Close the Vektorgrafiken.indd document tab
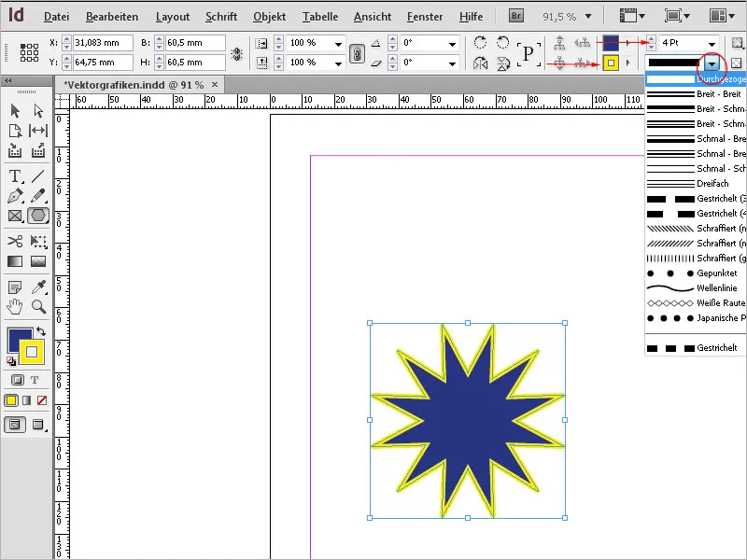Image resolution: width=747 pixels, height=560 pixels. coord(215,85)
